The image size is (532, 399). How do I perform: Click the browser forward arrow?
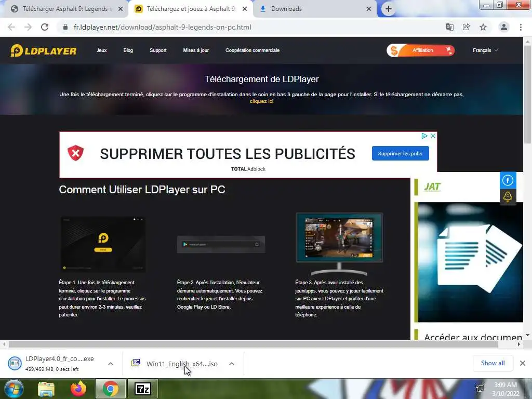(28, 27)
